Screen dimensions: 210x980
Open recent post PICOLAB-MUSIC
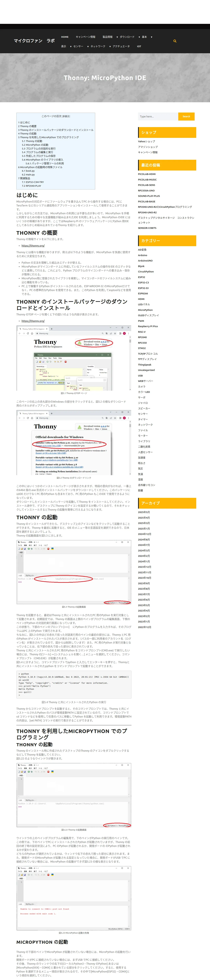point(147,180)
